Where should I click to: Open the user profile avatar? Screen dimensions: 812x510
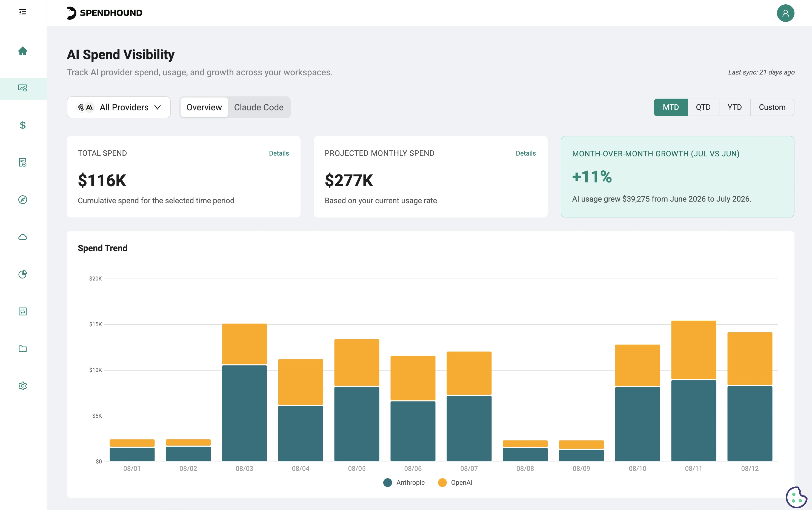[785, 13]
